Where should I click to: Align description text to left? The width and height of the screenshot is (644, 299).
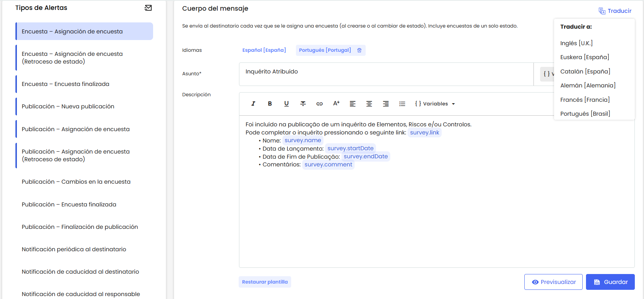(x=352, y=104)
